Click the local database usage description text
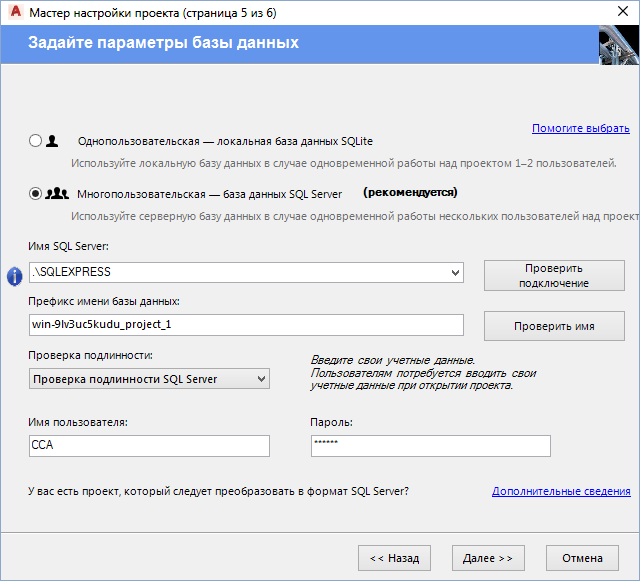Image resolution: width=640 pixels, height=581 pixels. pos(344,163)
